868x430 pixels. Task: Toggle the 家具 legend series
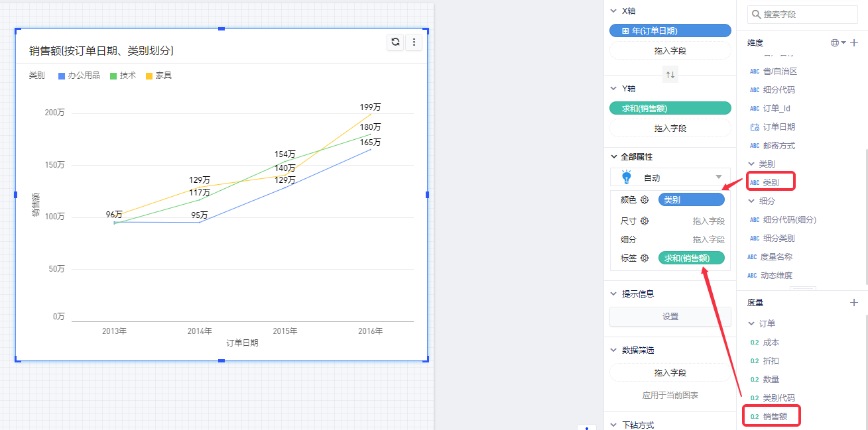158,76
